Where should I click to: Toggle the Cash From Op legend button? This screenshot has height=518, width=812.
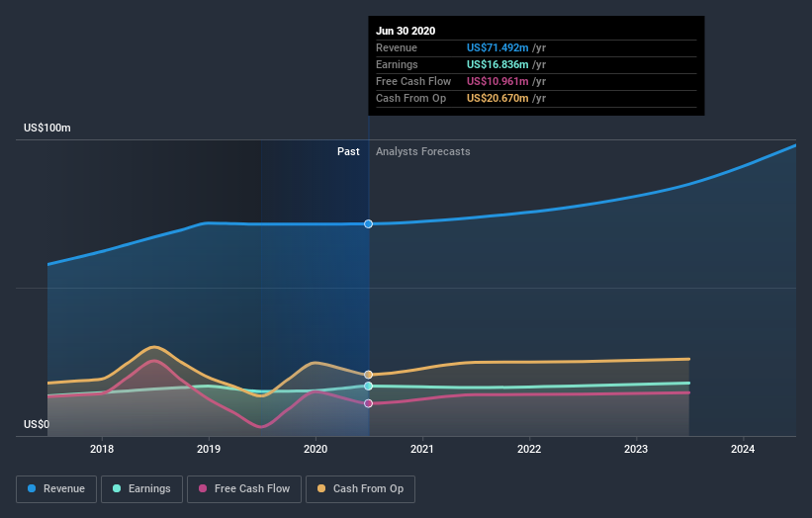point(360,489)
